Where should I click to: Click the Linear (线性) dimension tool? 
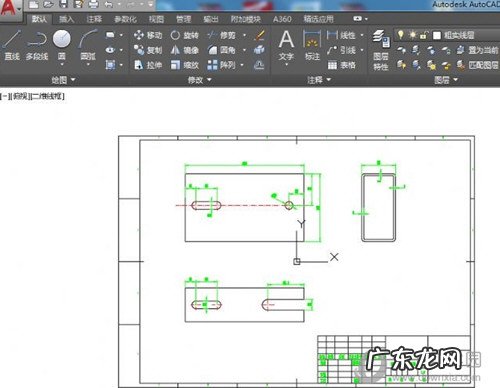341,35
